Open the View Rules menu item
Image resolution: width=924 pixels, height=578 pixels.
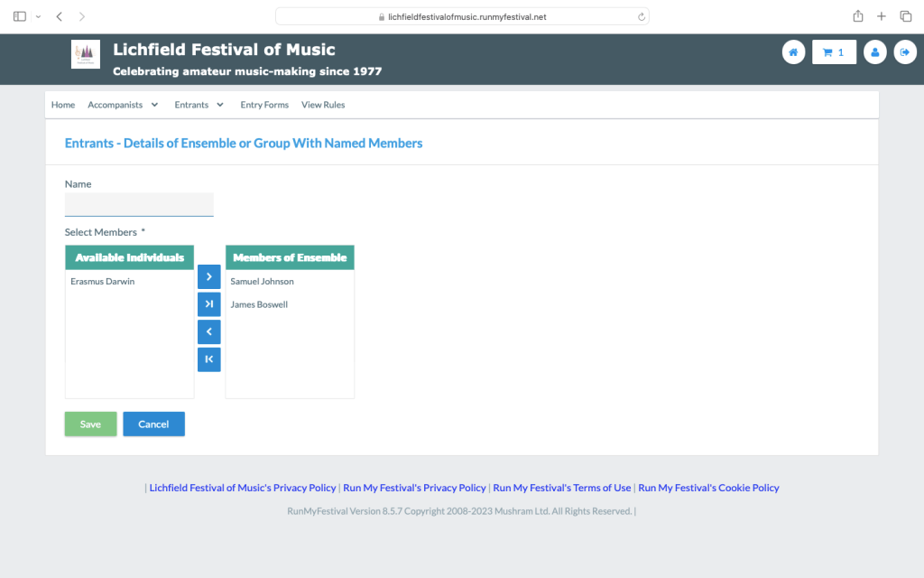(x=323, y=105)
